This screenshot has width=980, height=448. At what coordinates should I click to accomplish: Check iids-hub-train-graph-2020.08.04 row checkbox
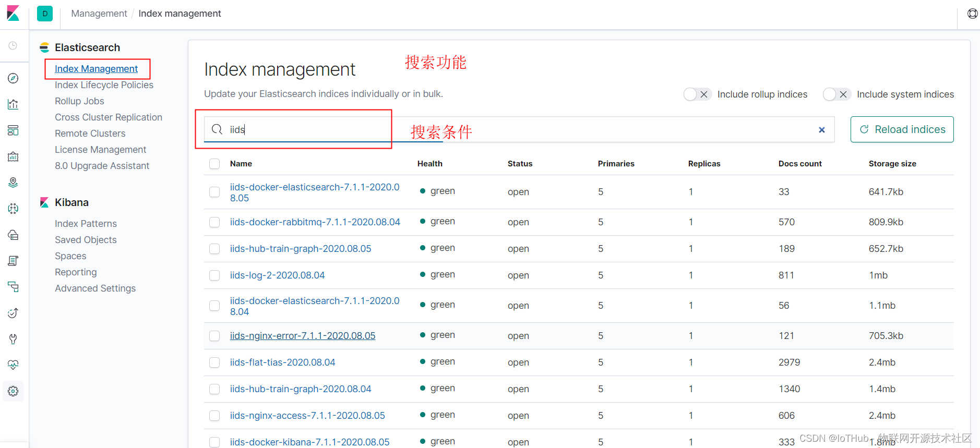[214, 389]
